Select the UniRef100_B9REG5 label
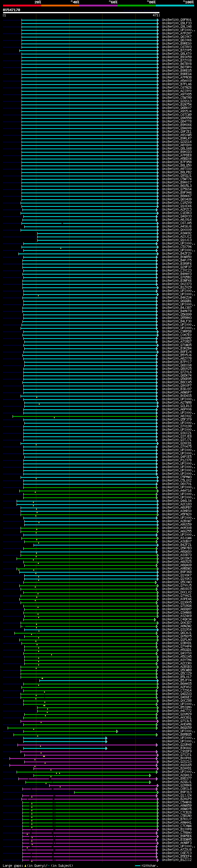Screen dimensions: 197x868 tap(176, 71)
